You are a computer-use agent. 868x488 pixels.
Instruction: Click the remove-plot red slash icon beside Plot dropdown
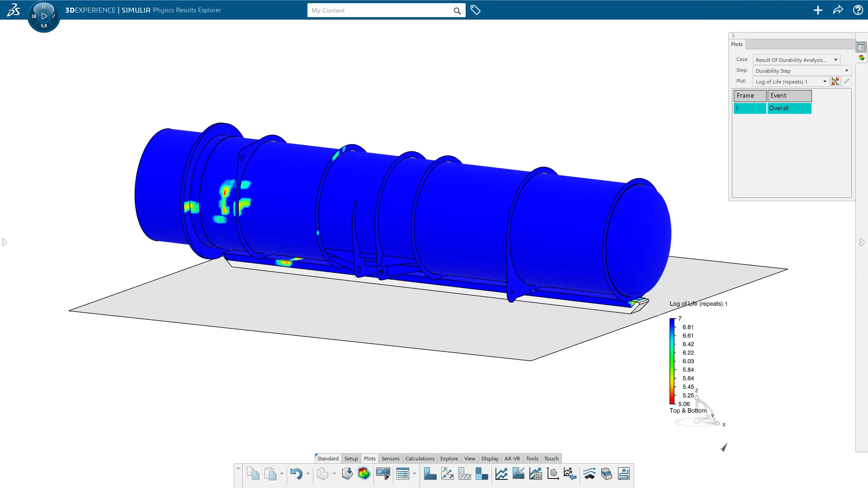(835, 81)
